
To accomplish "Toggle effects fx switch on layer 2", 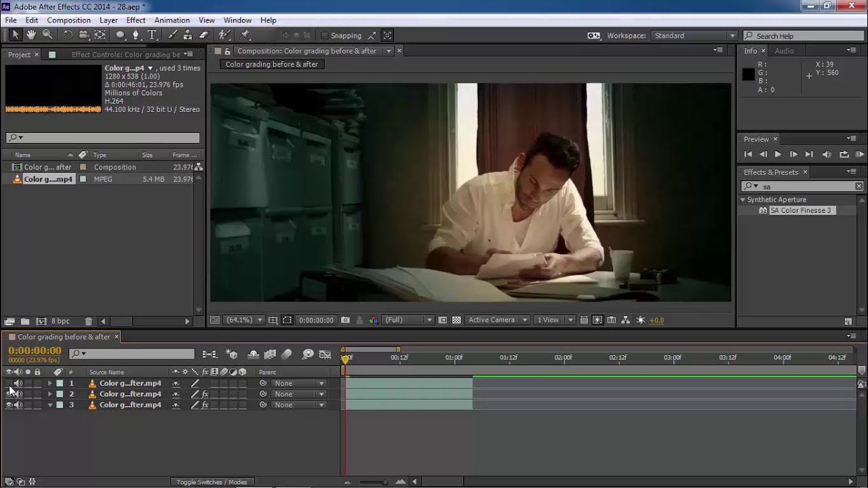I will coord(205,394).
